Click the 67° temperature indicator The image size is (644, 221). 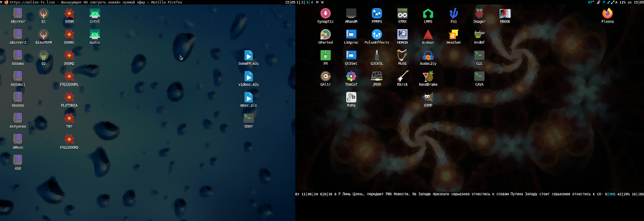pyautogui.click(x=591, y=2)
